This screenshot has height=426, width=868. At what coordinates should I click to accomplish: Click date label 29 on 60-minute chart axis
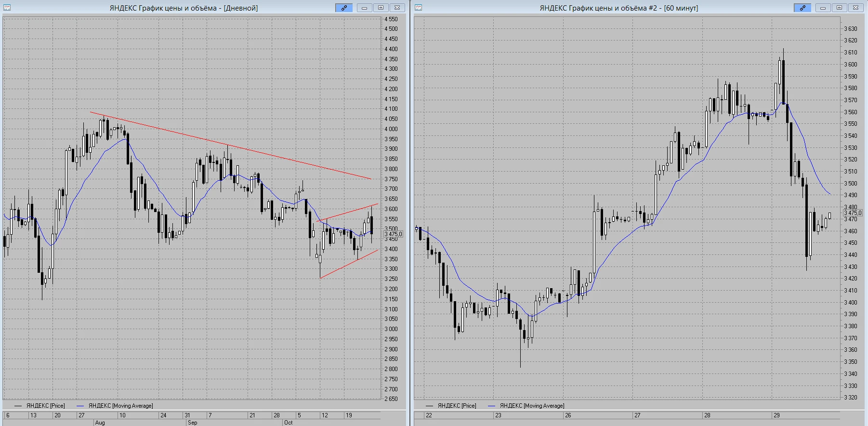click(776, 415)
